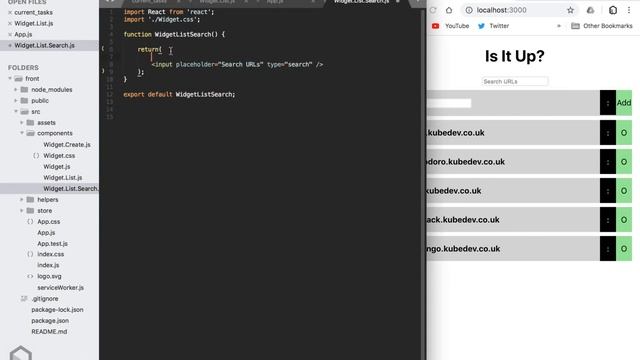Click the store folder icon

point(30,211)
